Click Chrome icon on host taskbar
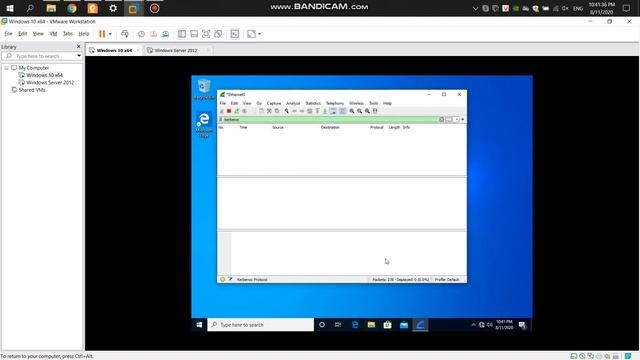This screenshot has width=640, height=360. click(x=72, y=8)
